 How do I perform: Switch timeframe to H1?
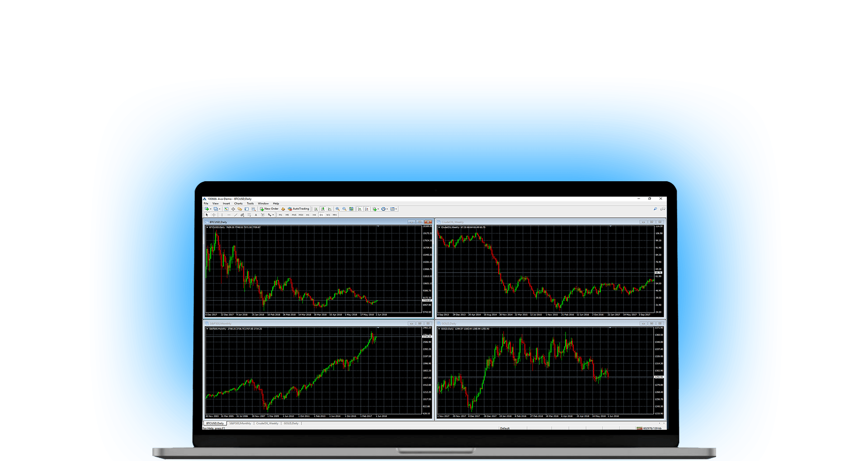[307, 215]
